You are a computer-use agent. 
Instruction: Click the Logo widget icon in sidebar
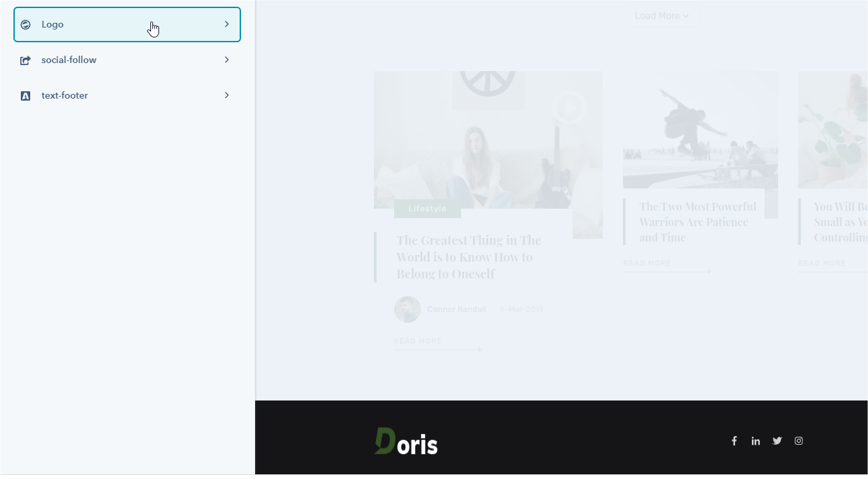click(26, 25)
